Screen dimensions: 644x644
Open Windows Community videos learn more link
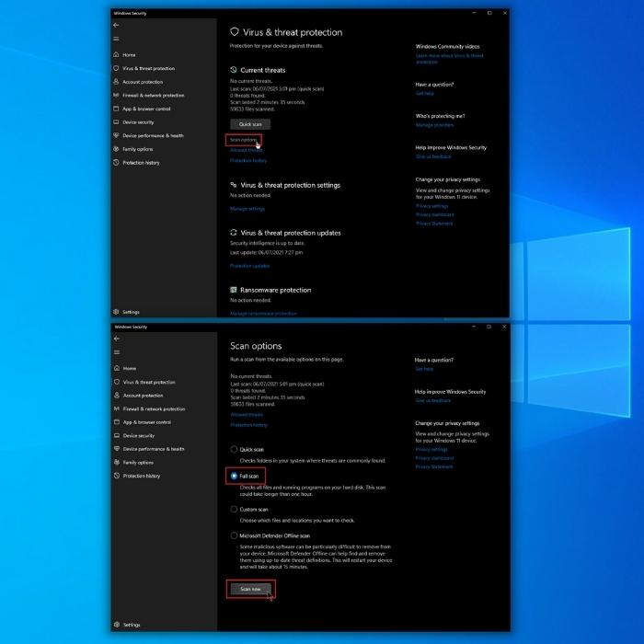449,59
